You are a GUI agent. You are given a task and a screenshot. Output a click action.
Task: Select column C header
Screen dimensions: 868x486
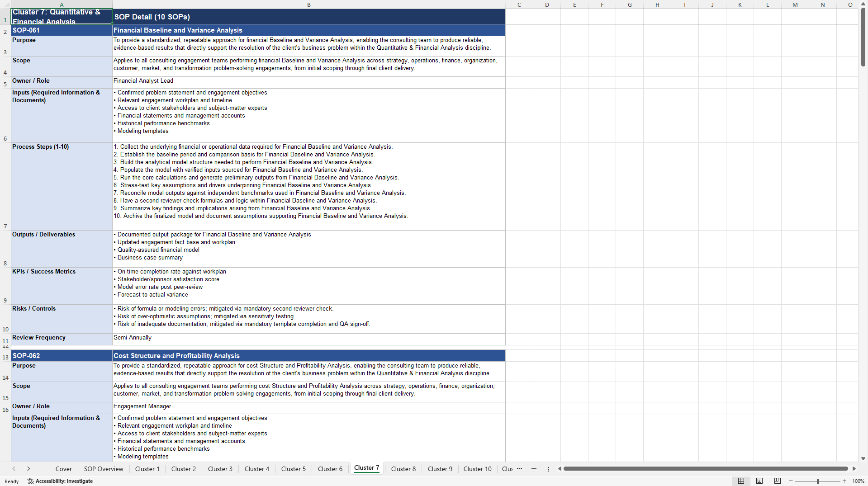519,5
